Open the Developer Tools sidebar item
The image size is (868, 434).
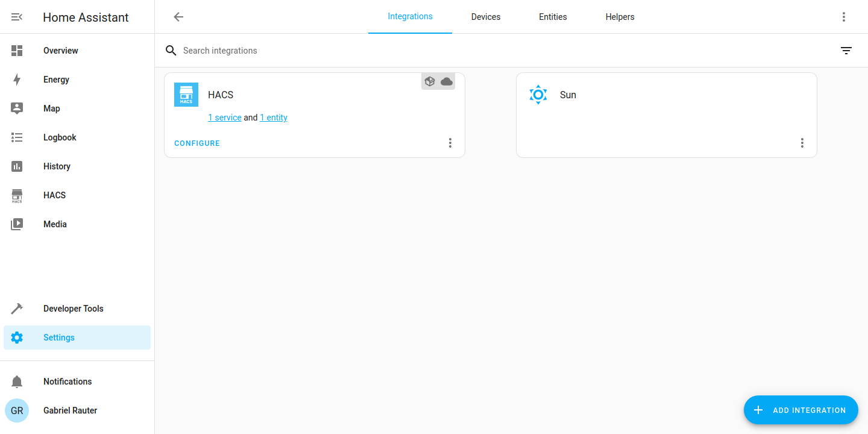[x=77, y=309]
